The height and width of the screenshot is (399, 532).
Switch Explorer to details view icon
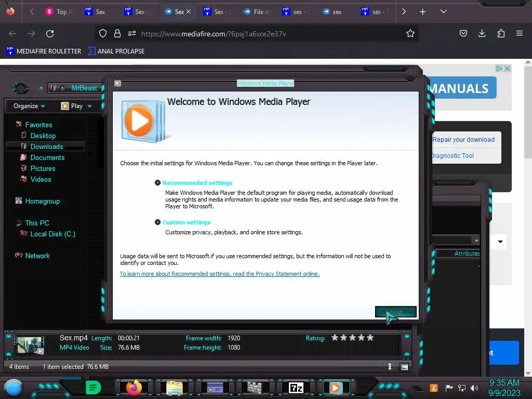point(390,366)
